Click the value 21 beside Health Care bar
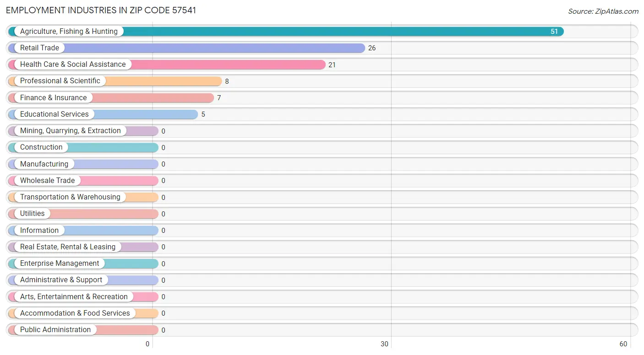 pyautogui.click(x=332, y=65)
